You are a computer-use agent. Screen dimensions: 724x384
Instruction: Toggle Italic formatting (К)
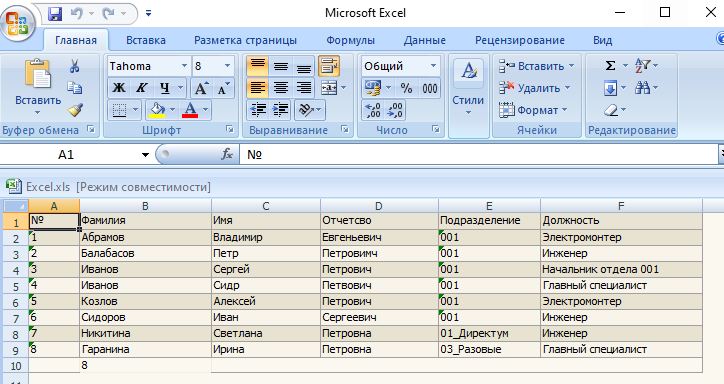click(141, 88)
